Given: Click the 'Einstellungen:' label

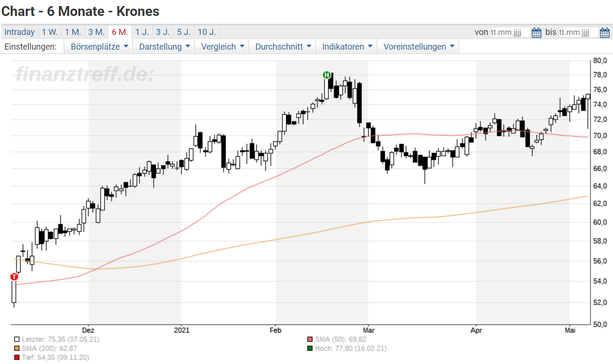Looking at the screenshot, I should (30, 47).
